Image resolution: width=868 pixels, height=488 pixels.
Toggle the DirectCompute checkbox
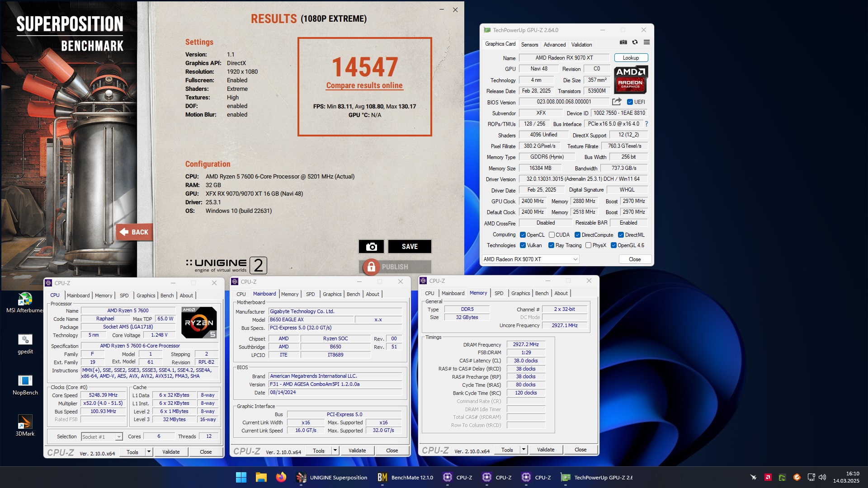(x=577, y=235)
